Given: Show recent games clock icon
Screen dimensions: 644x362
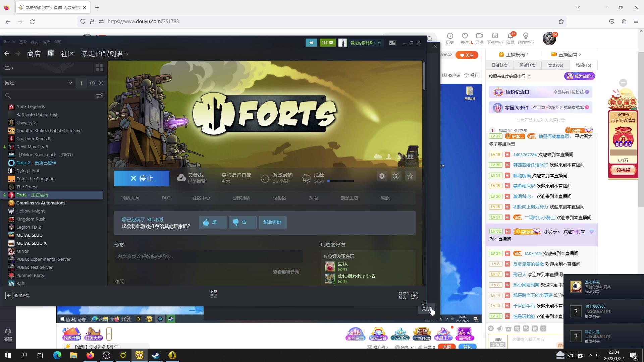Looking at the screenshot, I should coord(92,83).
